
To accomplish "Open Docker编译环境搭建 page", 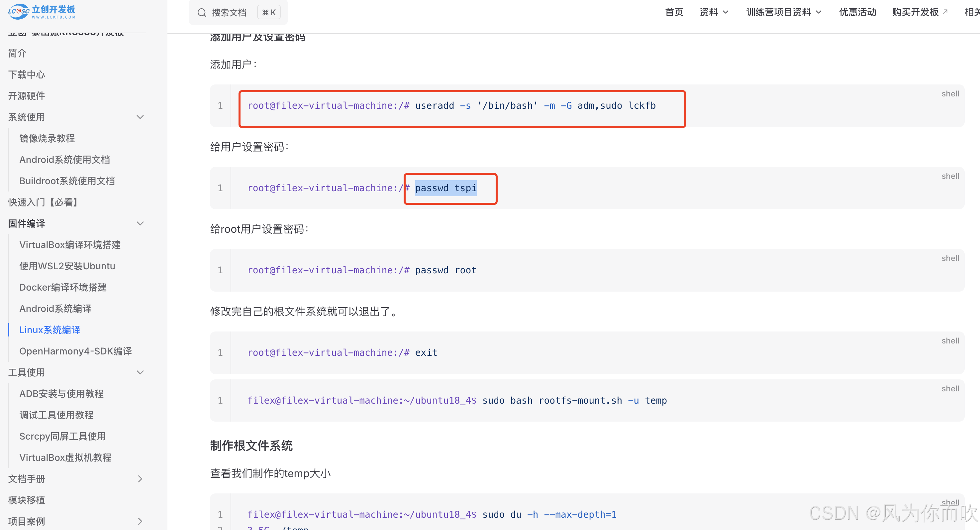I will [63, 288].
